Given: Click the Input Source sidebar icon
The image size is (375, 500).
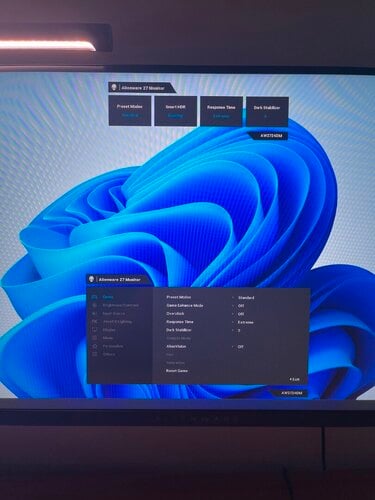Looking at the screenshot, I should (x=95, y=313).
